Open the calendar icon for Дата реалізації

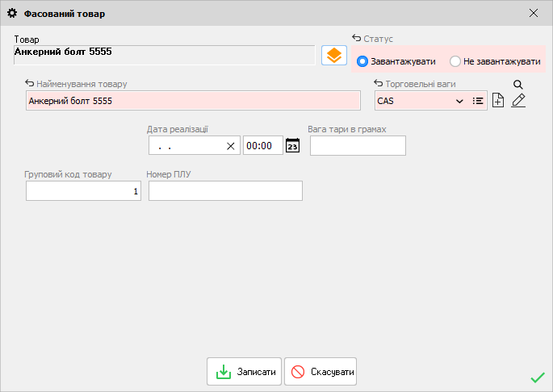[292, 146]
